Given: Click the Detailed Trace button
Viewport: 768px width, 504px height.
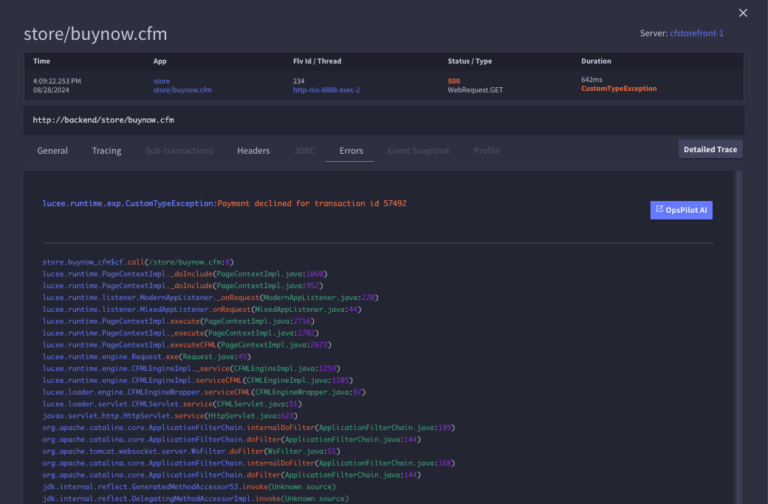Looking at the screenshot, I should click(710, 149).
